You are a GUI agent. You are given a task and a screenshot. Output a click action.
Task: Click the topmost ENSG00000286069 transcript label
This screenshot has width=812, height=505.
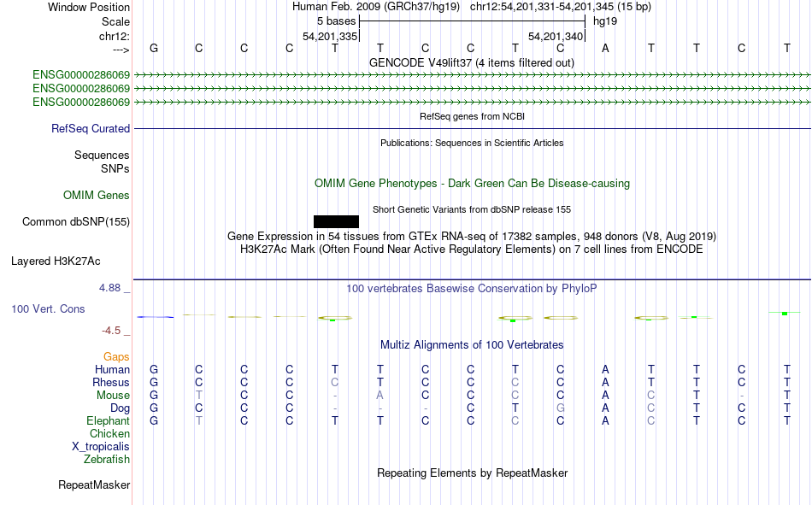[81, 74]
